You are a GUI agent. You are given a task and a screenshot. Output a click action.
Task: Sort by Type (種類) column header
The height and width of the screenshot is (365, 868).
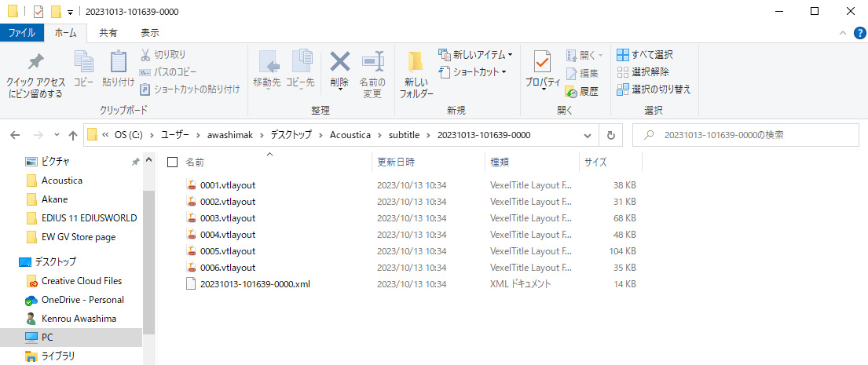500,162
